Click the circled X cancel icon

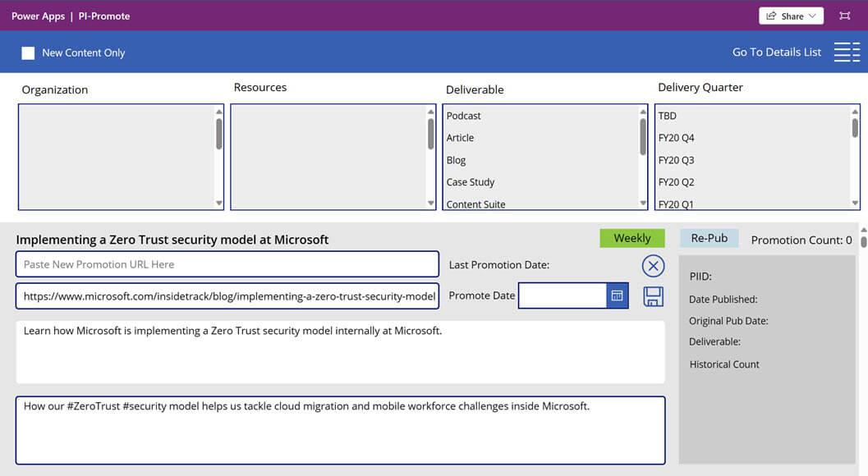[x=653, y=266]
